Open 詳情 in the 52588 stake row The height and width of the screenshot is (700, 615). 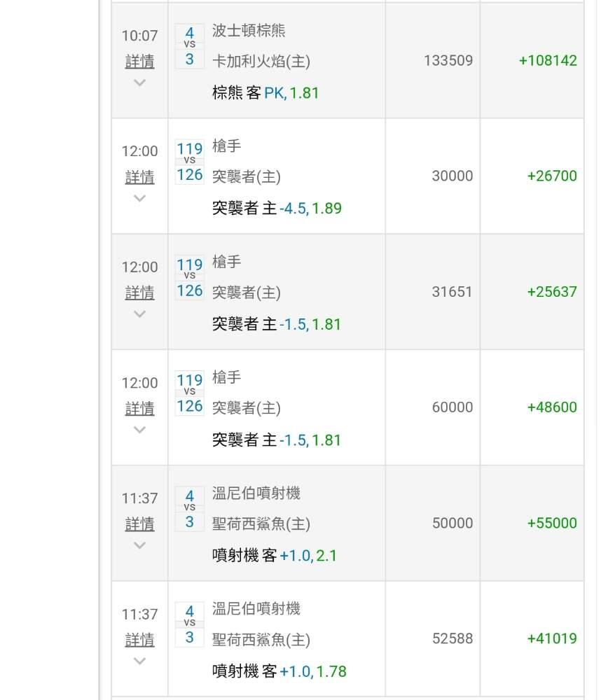tap(139, 640)
